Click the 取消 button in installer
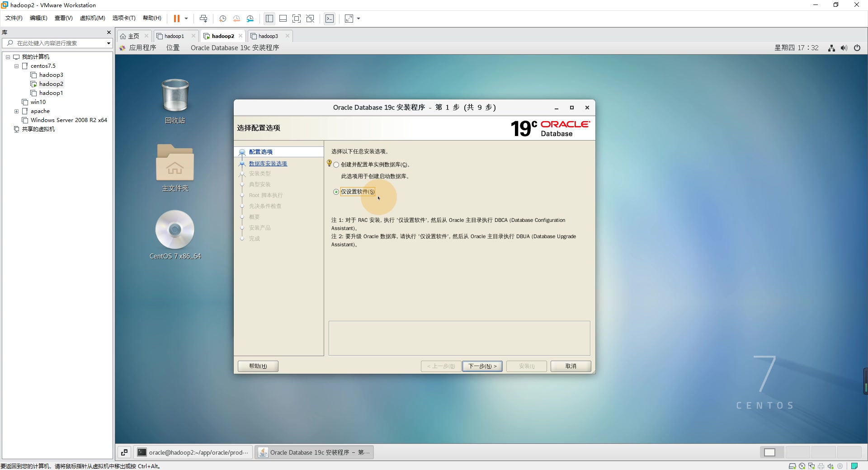Image resolution: width=868 pixels, height=470 pixels. pos(571,366)
